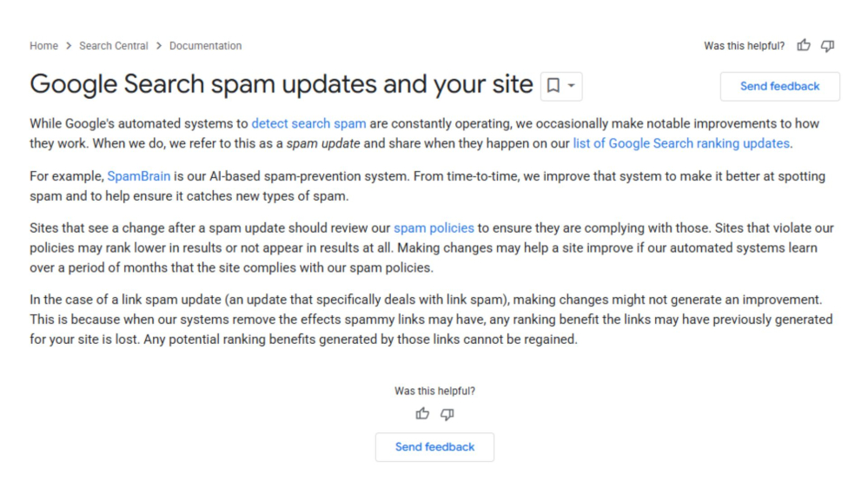868x488 pixels.
Task: Open the "detect search spam" link
Action: 308,124
